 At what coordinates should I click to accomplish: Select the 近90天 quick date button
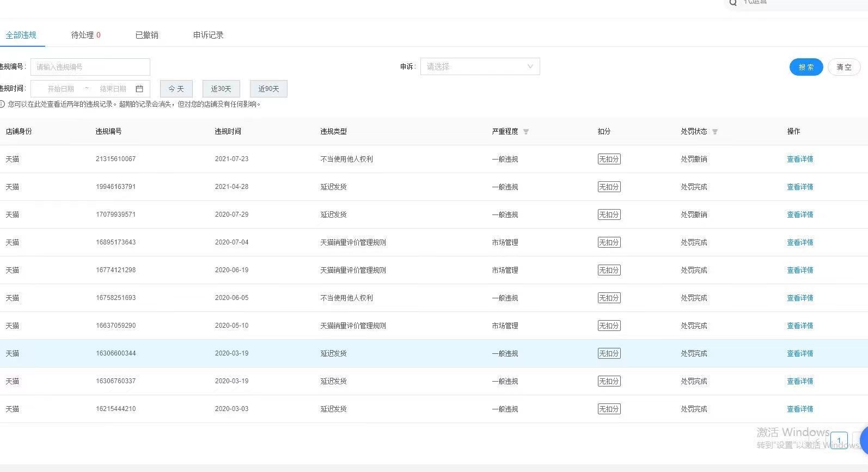(268, 89)
